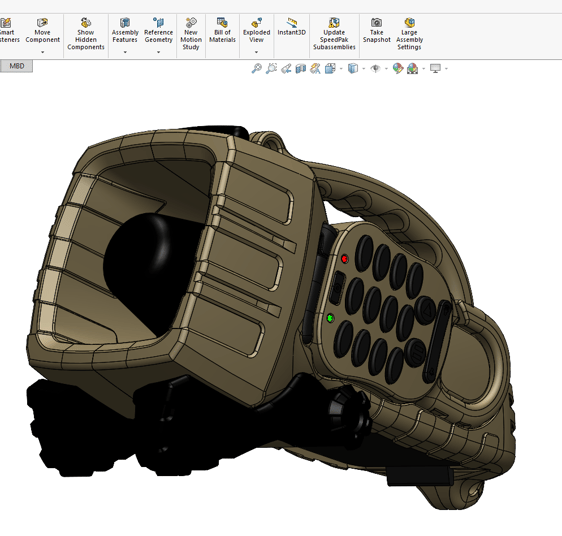Screen dimensions: 562x536
Task: Expand the Hide/Show Items dropdown arrow
Action: pos(386,68)
